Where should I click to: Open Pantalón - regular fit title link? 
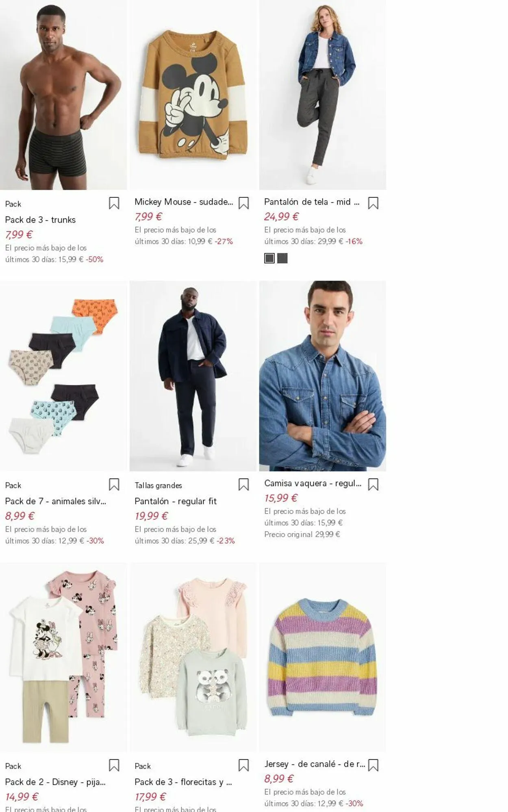pyautogui.click(x=176, y=501)
